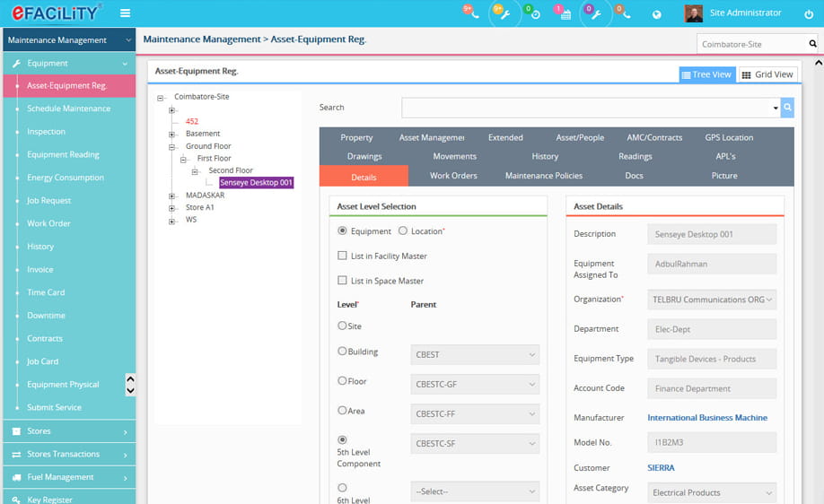824x504 pixels.
Task: Switch to the GPS Location tab
Action: 729,138
